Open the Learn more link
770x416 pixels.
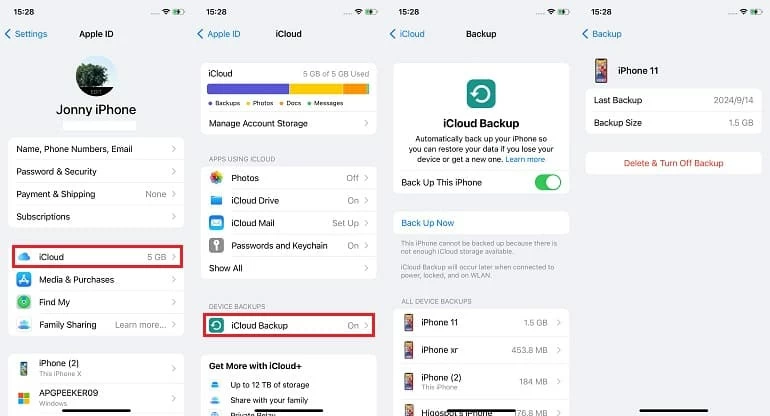click(x=525, y=159)
